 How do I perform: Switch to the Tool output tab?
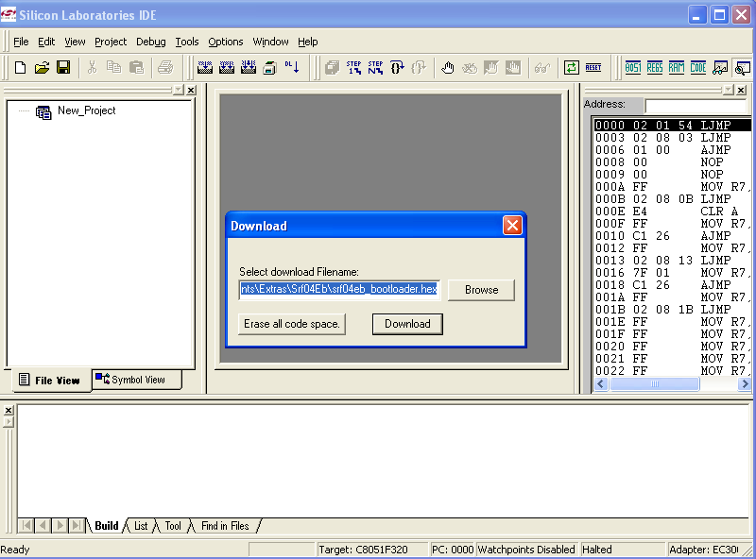[173, 526]
